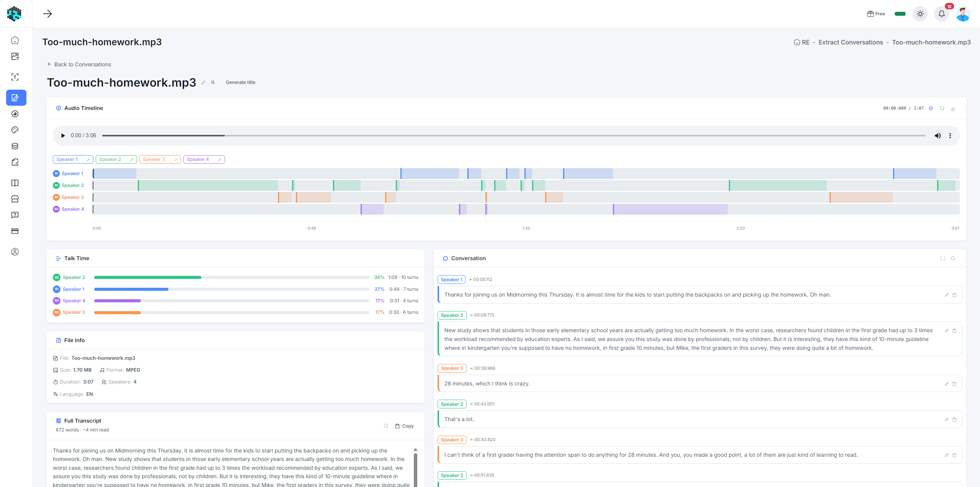Image resolution: width=980 pixels, height=487 pixels.
Task: Edit the 'Thanks for joining us' message
Action: [946, 295]
